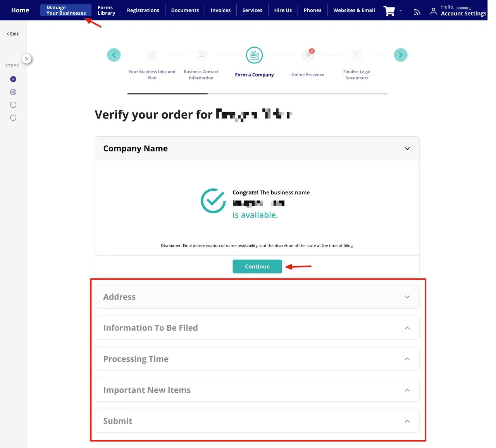
Task: Expand the Address section
Action: [x=407, y=297]
